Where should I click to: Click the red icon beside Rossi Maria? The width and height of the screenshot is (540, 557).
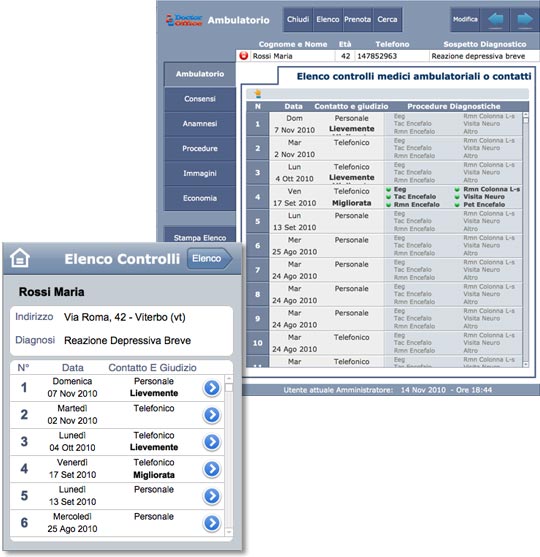click(x=244, y=56)
